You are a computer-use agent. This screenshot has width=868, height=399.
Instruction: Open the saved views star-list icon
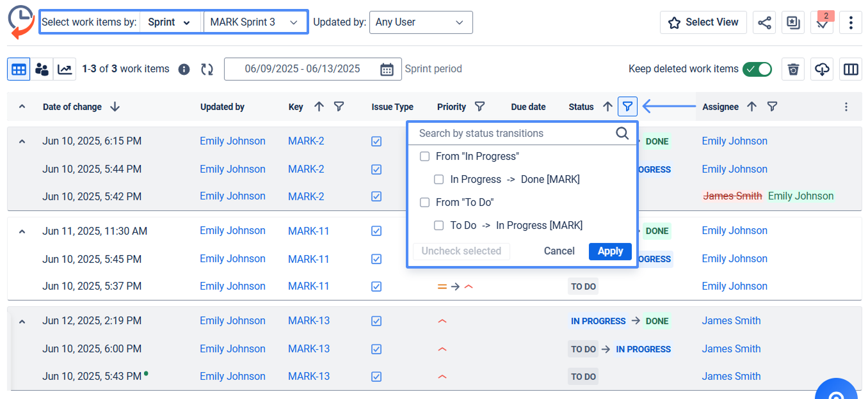pyautogui.click(x=793, y=22)
